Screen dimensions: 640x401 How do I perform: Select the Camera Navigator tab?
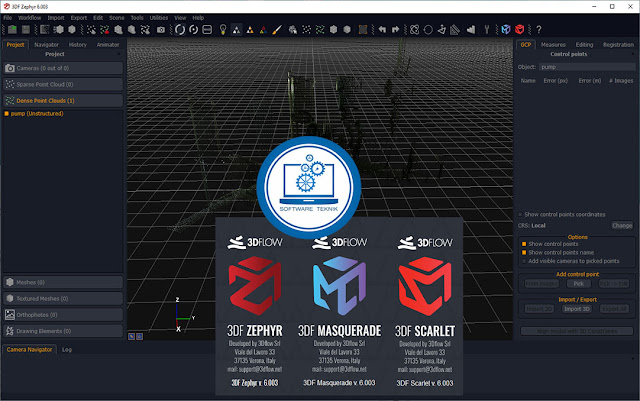[x=29, y=350]
